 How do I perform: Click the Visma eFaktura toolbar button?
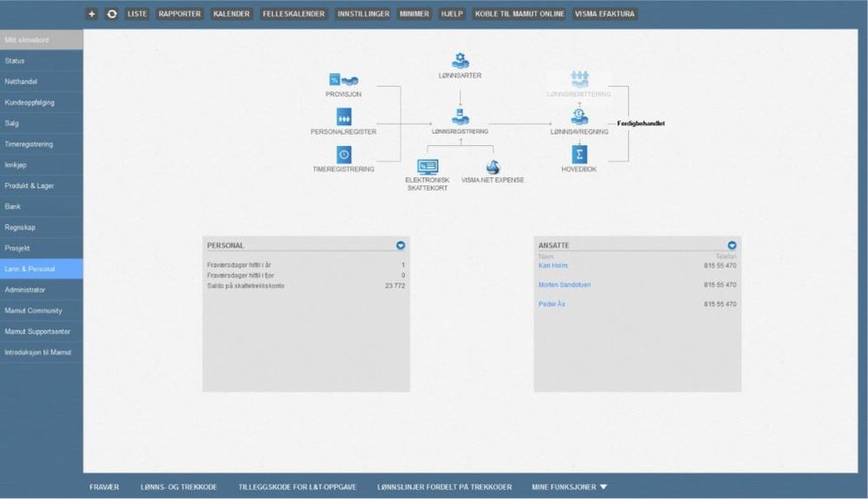[x=605, y=14]
